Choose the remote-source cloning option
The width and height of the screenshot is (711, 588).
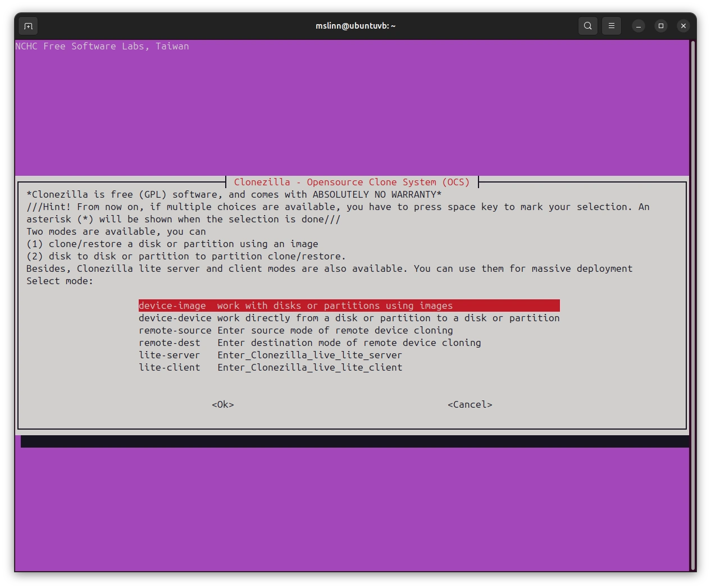pos(295,330)
